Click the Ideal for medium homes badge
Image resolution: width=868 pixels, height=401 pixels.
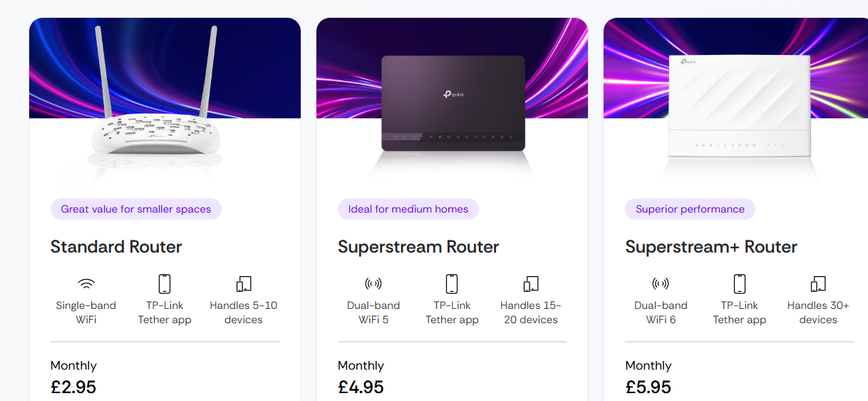click(408, 209)
